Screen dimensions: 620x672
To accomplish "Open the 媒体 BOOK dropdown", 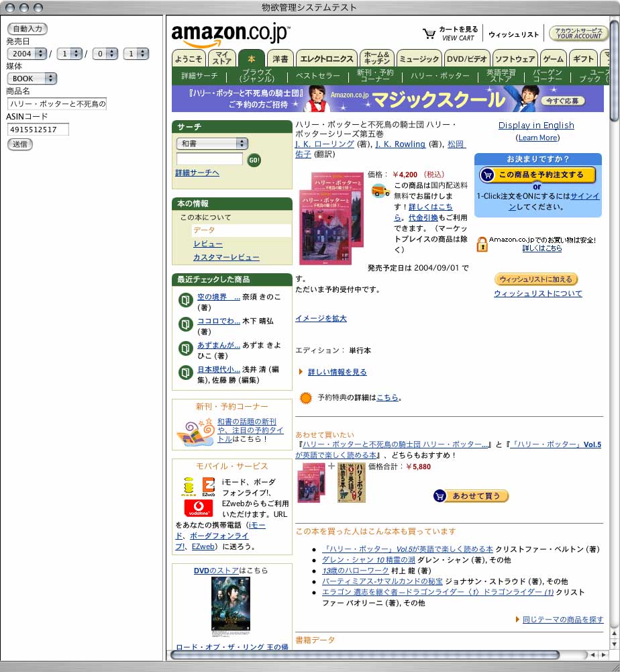I will 32,79.
